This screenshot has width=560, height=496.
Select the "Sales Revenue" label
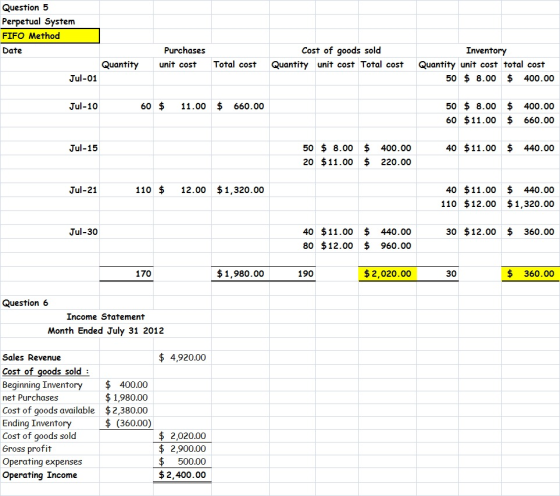[x=31, y=357]
